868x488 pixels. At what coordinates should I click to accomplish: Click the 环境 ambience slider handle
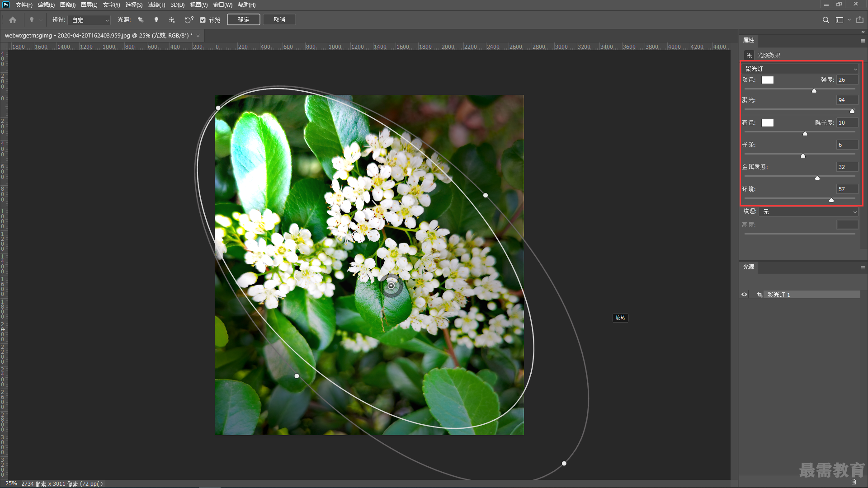(x=831, y=200)
